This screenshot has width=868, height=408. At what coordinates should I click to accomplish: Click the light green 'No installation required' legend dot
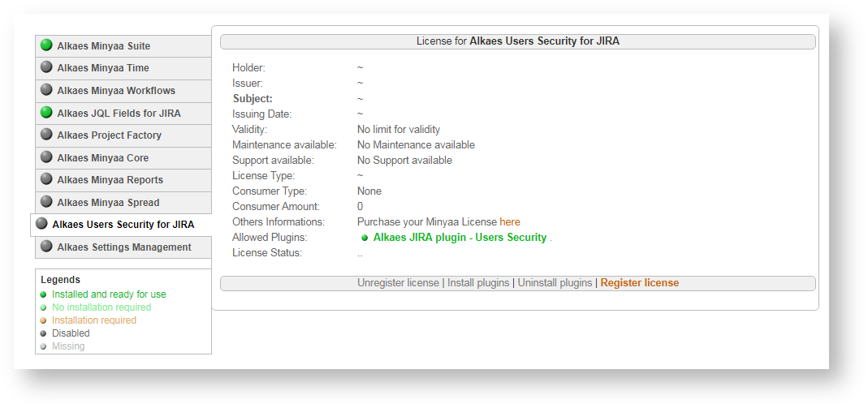click(43, 307)
